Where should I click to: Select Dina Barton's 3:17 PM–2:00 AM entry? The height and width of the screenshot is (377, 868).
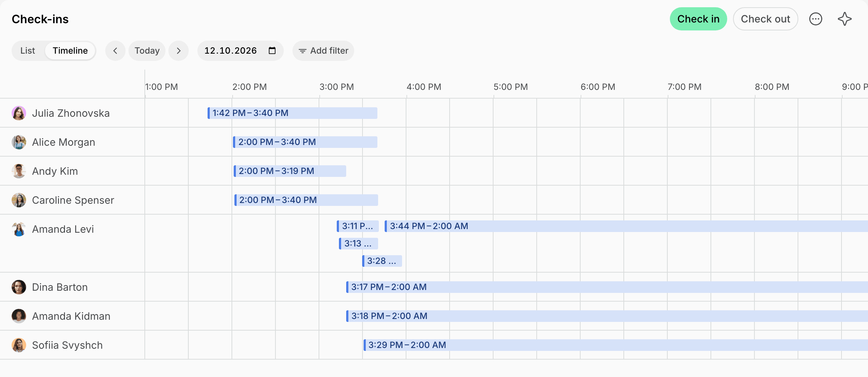click(x=607, y=287)
